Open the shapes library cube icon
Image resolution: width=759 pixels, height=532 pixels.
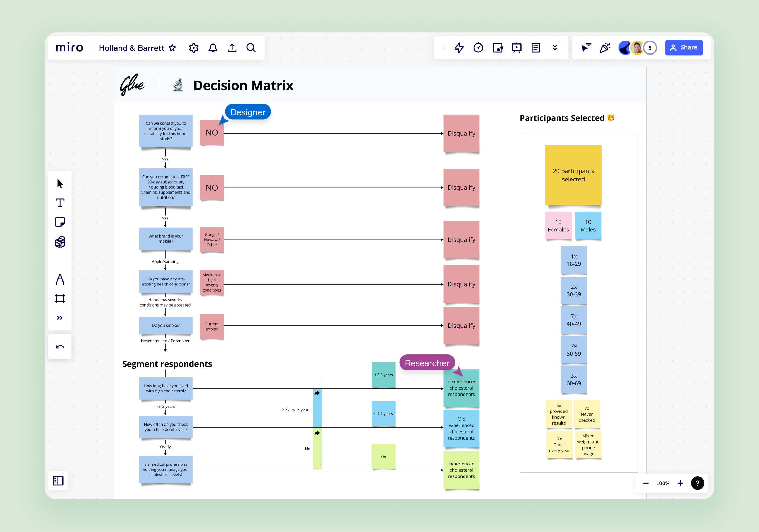(x=60, y=242)
